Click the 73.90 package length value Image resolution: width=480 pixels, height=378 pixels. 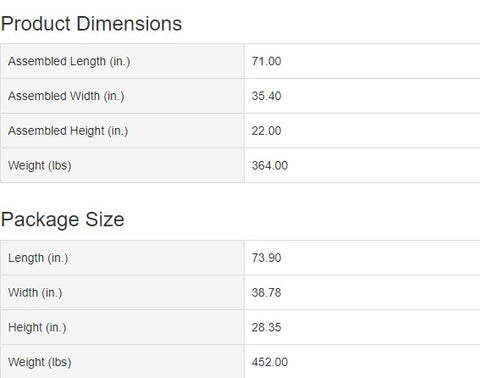pyautogui.click(x=266, y=258)
